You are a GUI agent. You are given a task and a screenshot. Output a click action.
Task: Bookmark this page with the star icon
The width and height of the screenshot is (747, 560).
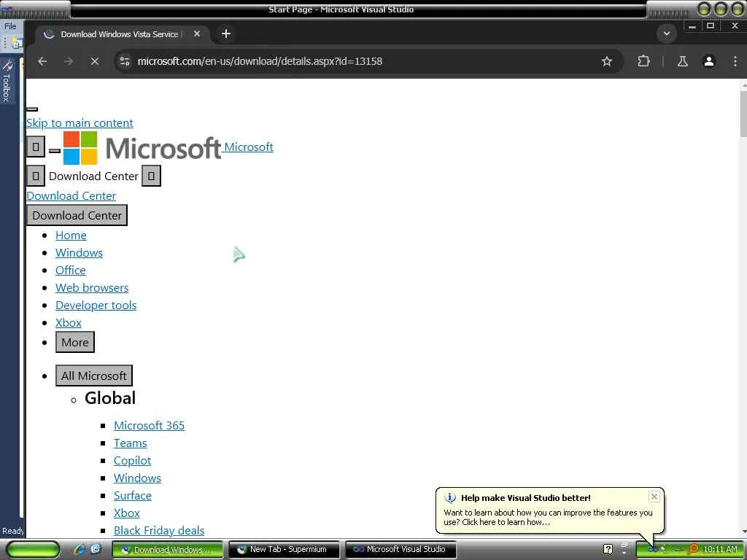pos(606,61)
